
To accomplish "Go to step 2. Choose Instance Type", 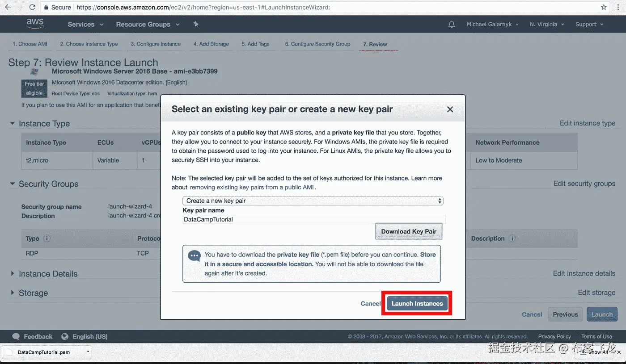I will 89,44.
